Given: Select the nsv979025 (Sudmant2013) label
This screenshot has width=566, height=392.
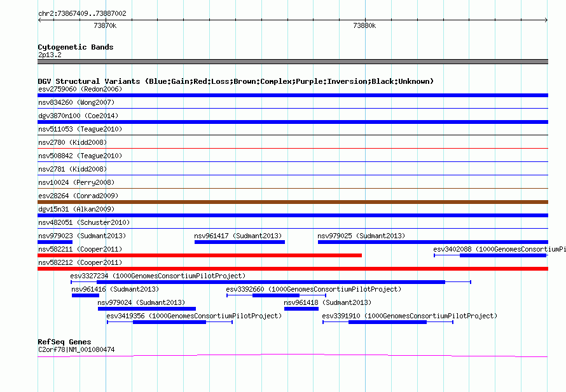Looking at the screenshot, I should click(x=361, y=236).
